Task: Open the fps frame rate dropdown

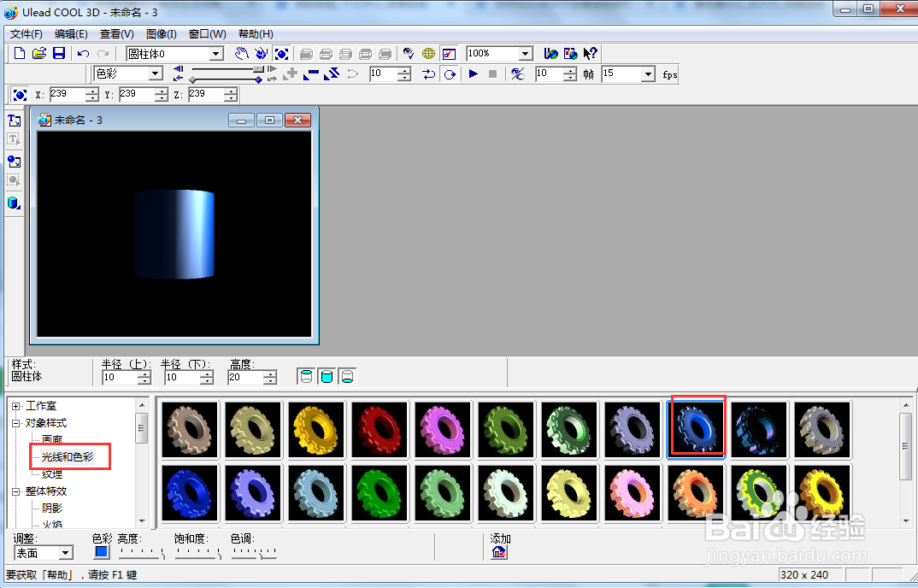Action: click(x=648, y=73)
